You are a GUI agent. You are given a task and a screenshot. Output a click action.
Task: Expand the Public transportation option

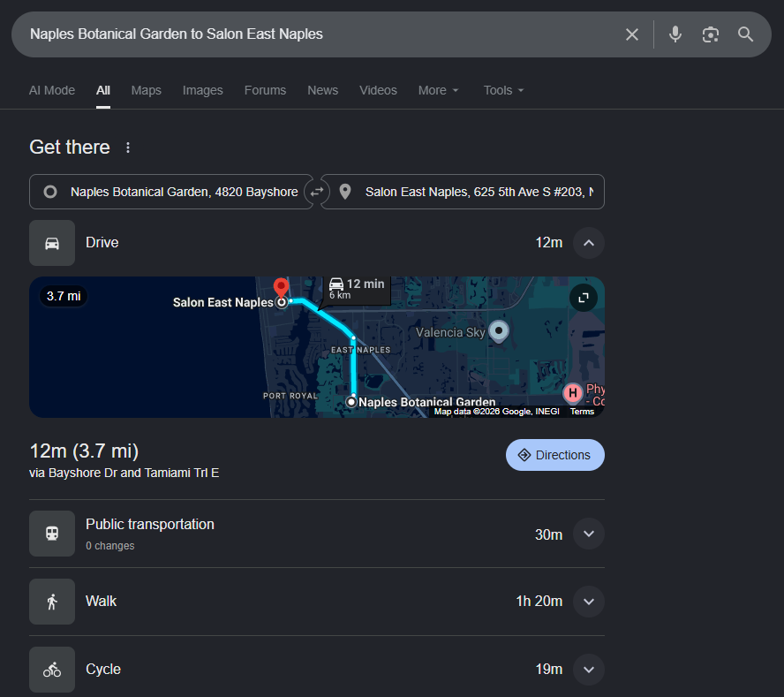pyautogui.click(x=589, y=534)
